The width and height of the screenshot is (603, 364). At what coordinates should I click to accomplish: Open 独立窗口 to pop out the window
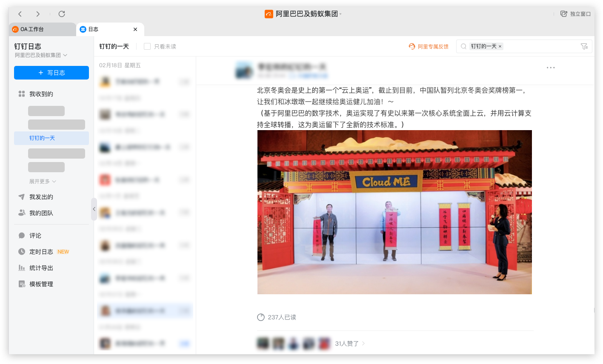(575, 14)
